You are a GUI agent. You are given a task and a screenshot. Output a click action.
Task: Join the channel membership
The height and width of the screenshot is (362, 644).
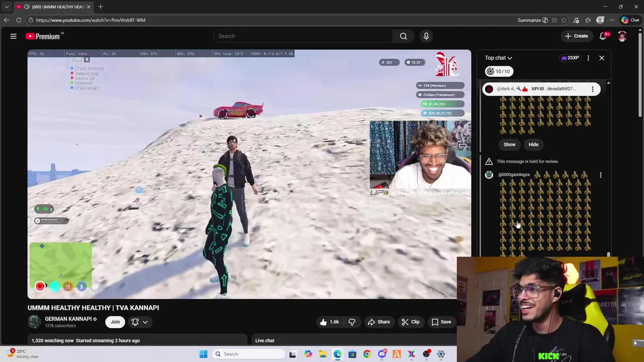click(x=115, y=322)
